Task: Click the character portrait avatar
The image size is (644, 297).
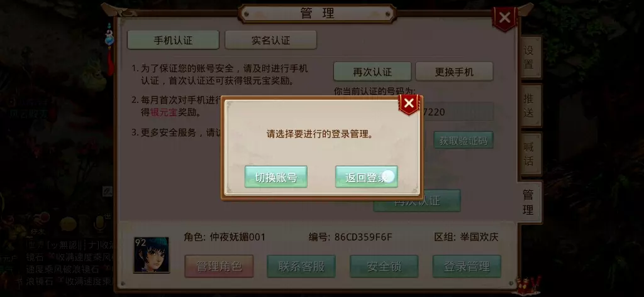Action: pos(151,255)
